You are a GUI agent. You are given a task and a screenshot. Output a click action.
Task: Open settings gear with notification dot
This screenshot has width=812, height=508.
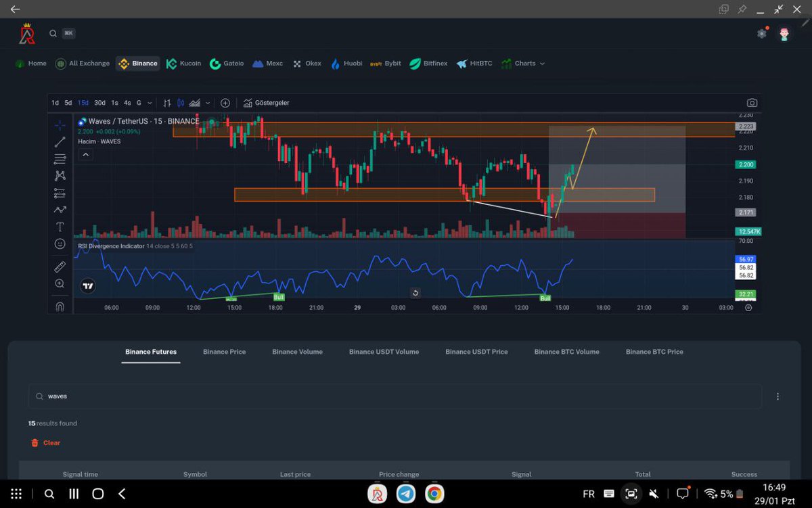click(763, 33)
